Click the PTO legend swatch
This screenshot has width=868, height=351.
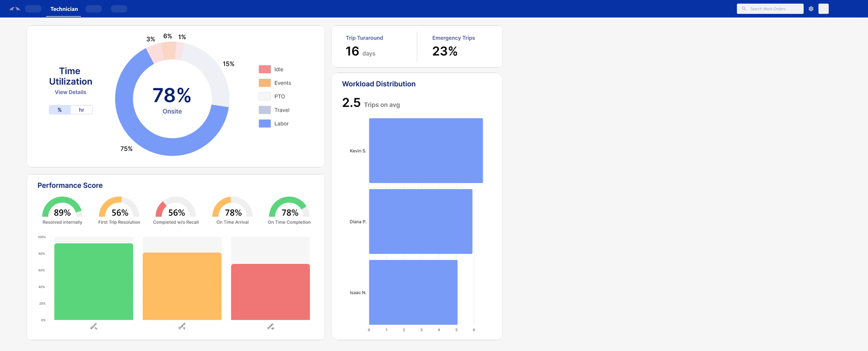pos(264,96)
